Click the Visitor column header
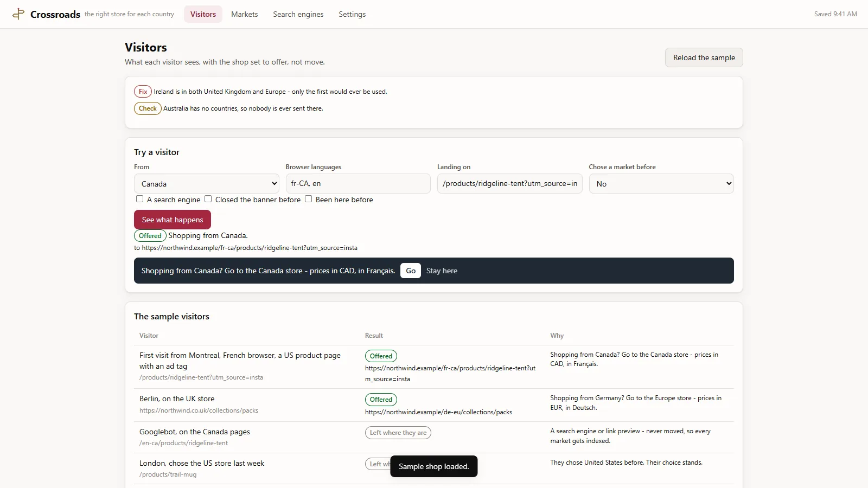This screenshot has height=488, width=868. [x=149, y=336]
